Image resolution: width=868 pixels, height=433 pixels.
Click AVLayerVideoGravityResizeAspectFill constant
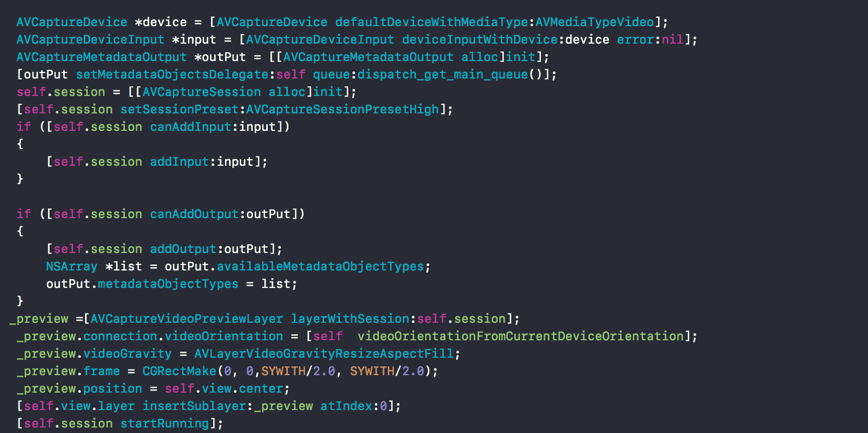click(x=324, y=354)
